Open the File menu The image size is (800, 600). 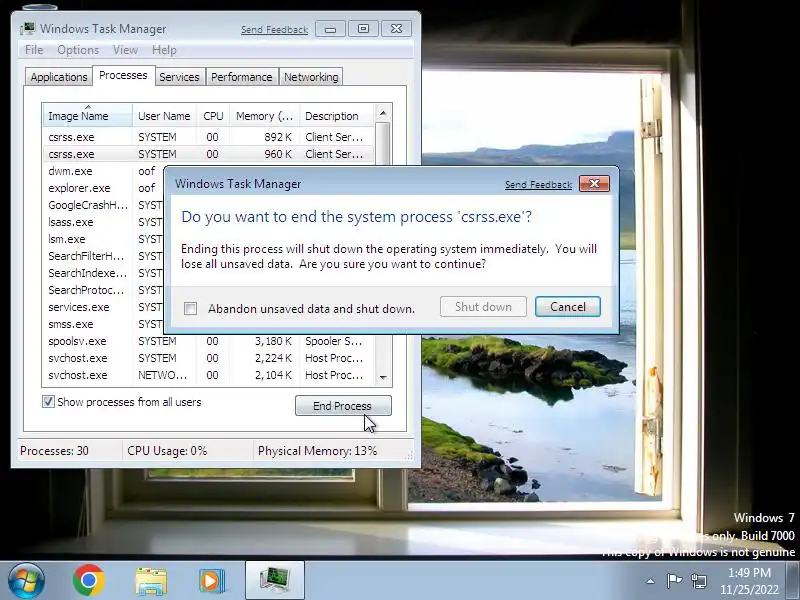tap(34, 50)
